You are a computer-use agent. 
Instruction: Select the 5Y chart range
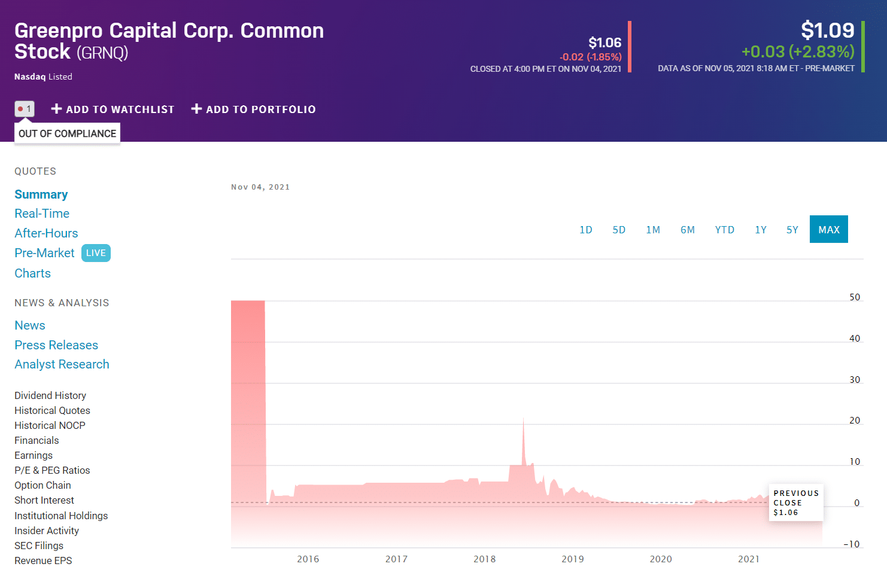pos(792,230)
